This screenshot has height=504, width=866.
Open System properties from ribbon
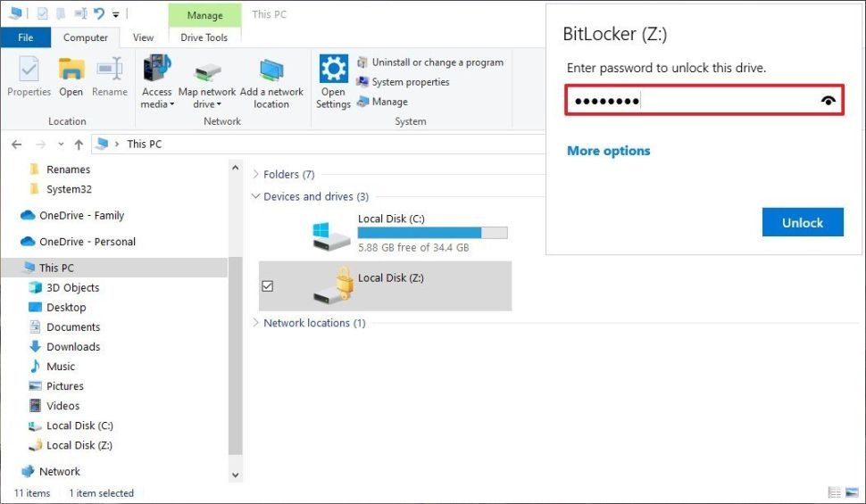(404, 82)
